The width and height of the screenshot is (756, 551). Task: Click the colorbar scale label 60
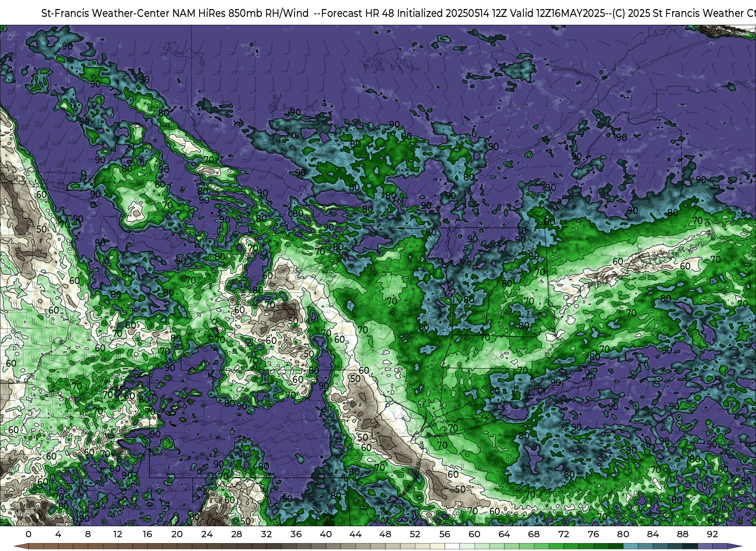coord(474,534)
